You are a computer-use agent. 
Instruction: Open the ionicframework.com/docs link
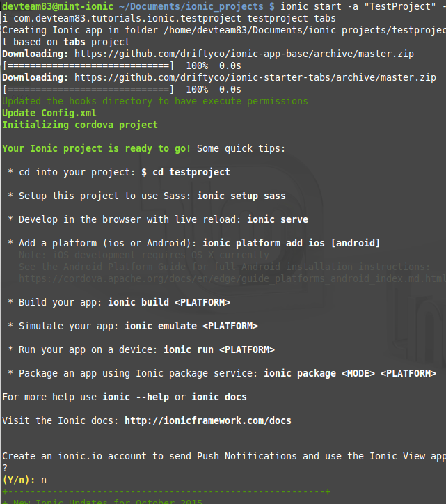[x=207, y=420]
